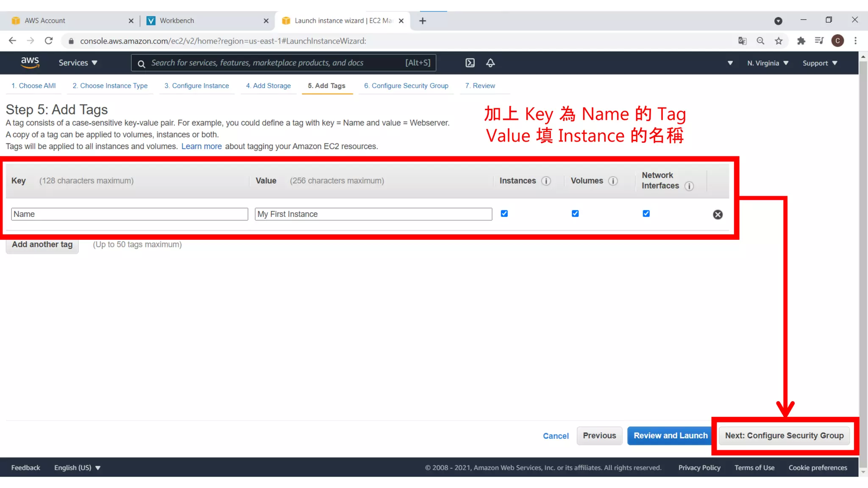Image resolution: width=868 pixels, height=488 pixels.
Task: Click Add another tag button
Action: click(42, 244)
